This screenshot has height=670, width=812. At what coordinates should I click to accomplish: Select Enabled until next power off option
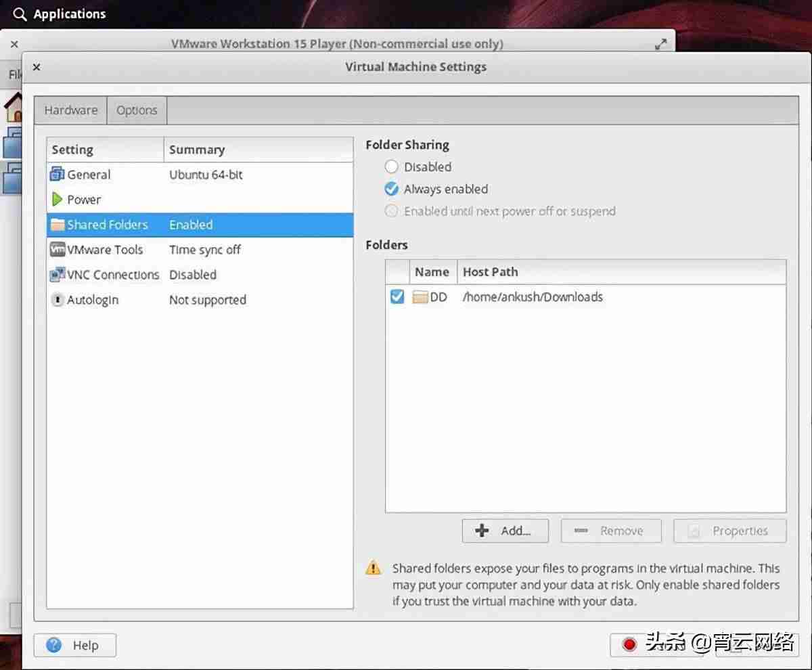(x=391, y=211)
